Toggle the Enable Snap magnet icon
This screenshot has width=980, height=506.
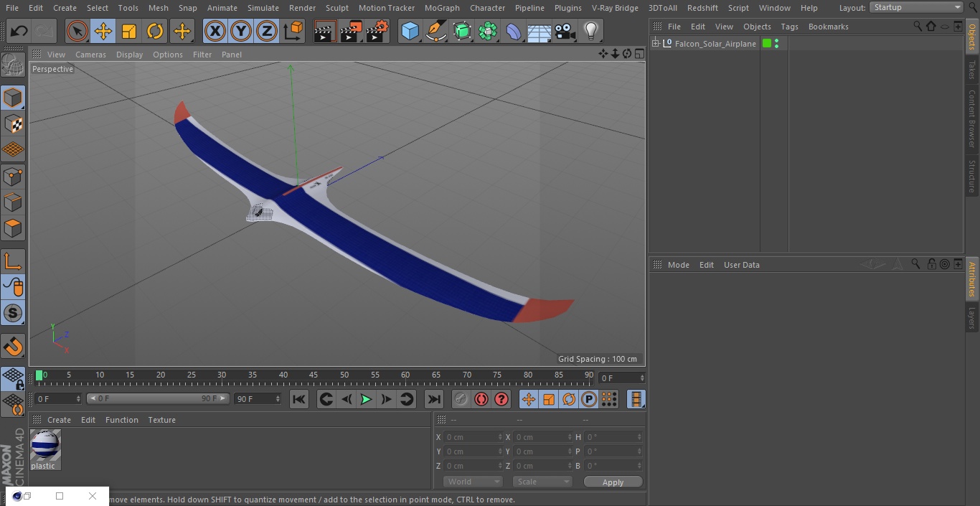(x=13, y=346)
